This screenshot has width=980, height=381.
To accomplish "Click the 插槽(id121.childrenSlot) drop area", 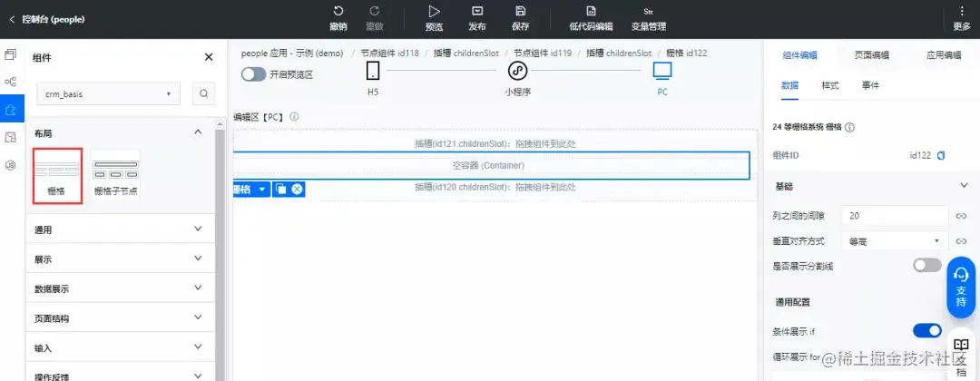I will tap(495, 143).
